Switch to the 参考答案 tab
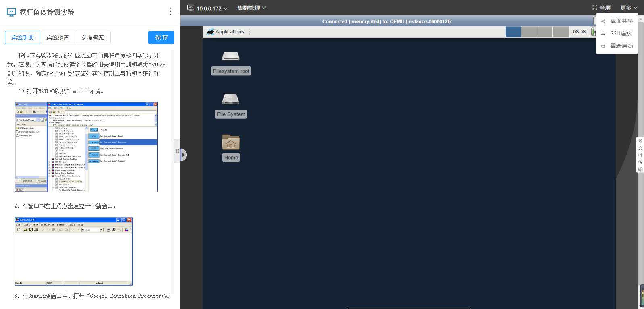 click(x=93, y=37)
